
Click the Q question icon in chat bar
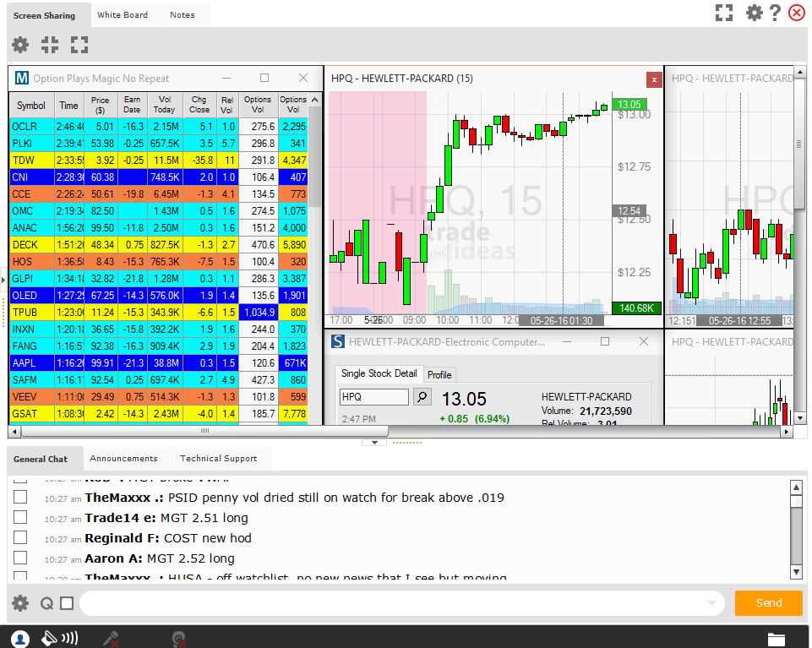[46, 603]
